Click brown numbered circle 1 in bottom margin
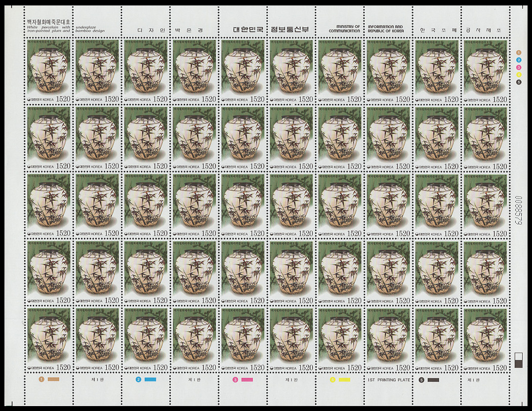This screenshot has height=411, width=532. (41, 379)
